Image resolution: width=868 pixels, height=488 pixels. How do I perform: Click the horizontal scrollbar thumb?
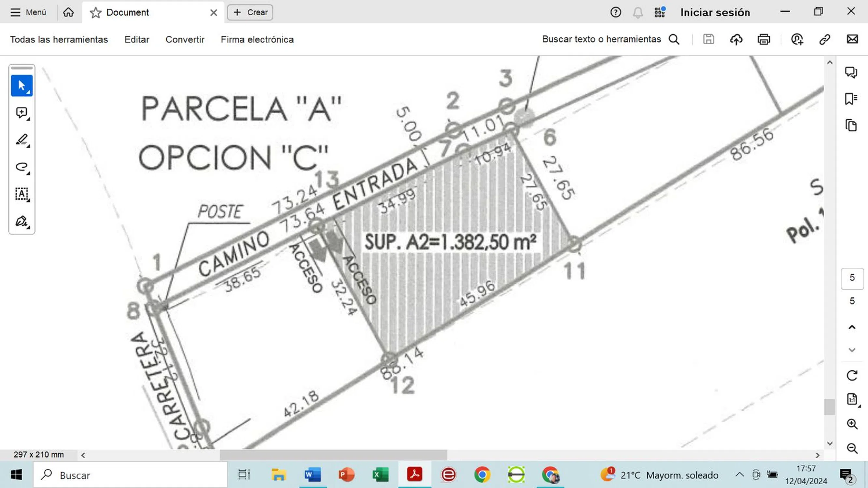333,455
